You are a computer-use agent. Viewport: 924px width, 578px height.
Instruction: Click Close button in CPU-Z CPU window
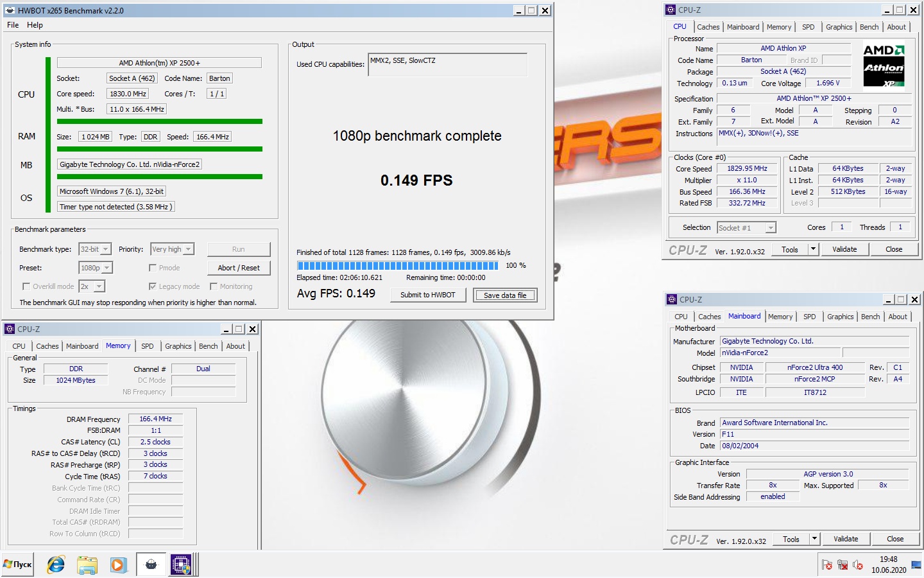(x=894, y=249)
